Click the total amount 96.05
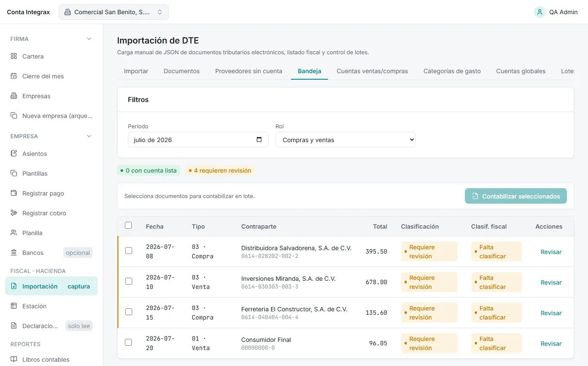This screenshot has width=588, height=366. click(x=378, y=343)
